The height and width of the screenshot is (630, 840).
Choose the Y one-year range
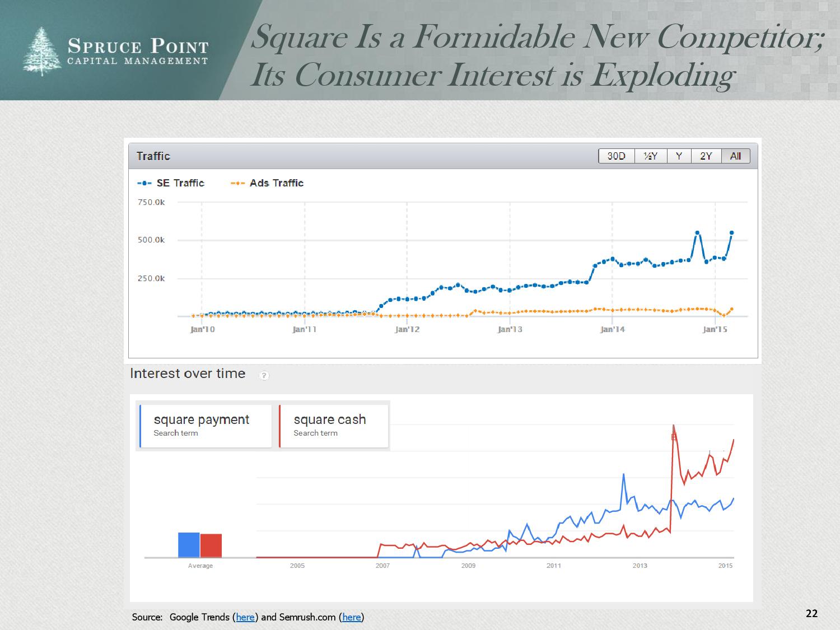point(679,156)
